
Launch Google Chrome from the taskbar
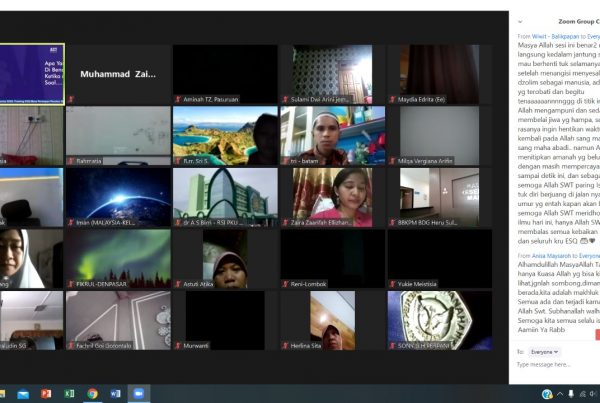(x=92, y=393)
